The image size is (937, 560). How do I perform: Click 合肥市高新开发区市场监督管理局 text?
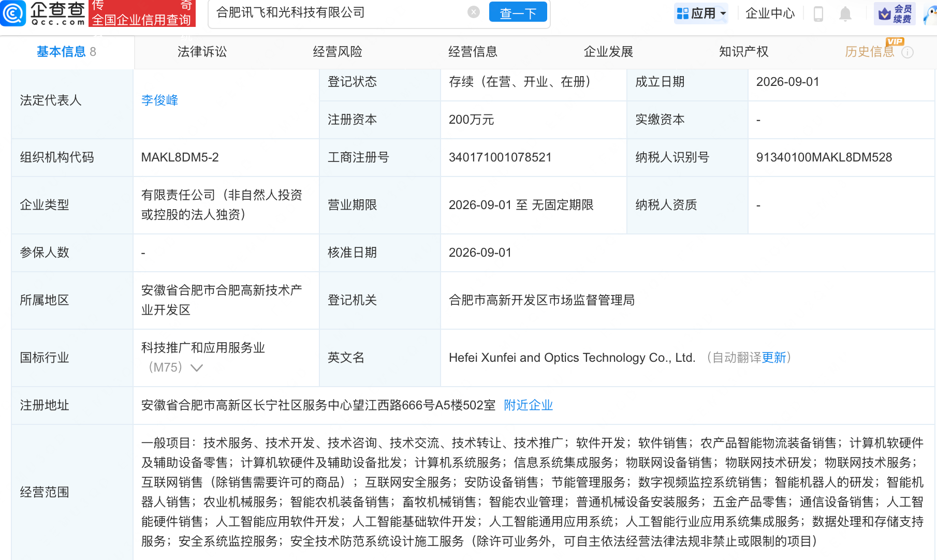pos(541,300)
